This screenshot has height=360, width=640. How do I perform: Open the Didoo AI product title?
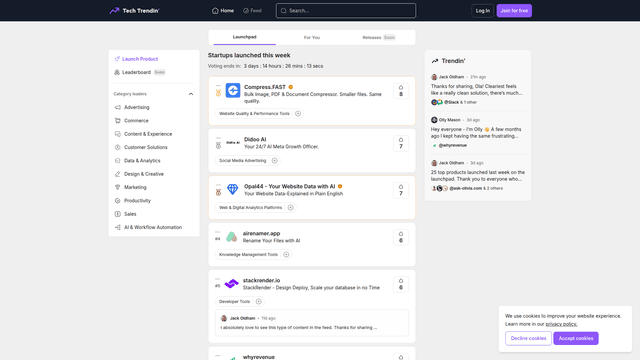click(255, 139)
